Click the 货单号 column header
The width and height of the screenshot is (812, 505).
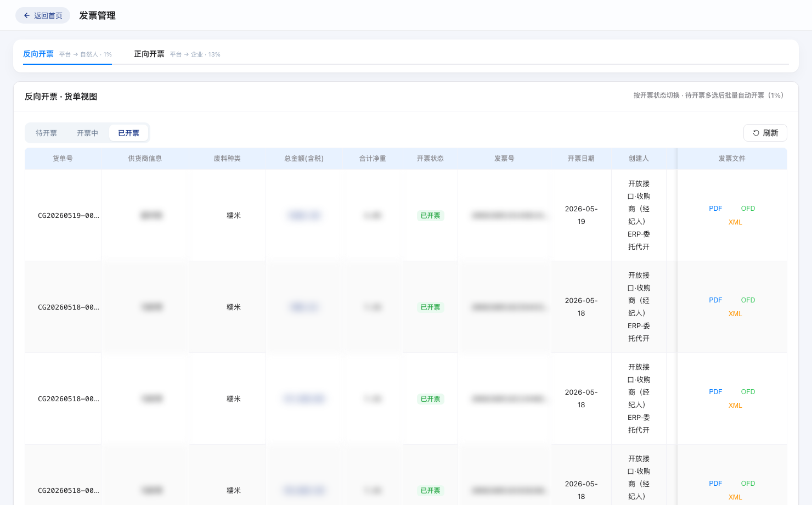(63, 159)
